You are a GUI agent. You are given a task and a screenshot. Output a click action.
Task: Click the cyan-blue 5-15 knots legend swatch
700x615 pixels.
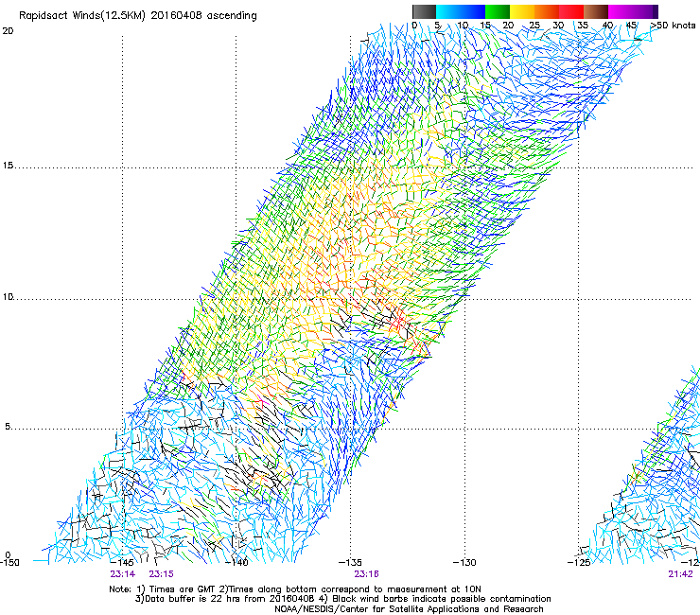461,11
